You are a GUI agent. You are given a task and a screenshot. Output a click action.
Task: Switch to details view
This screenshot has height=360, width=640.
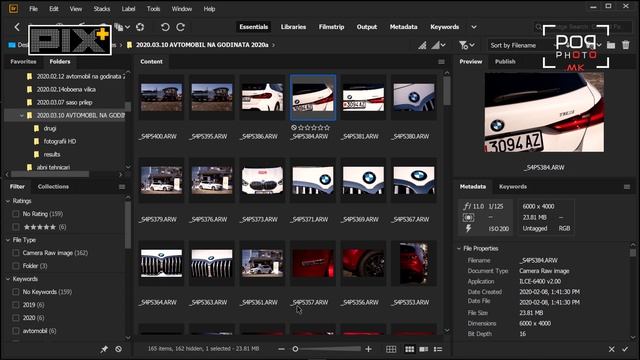424,349
